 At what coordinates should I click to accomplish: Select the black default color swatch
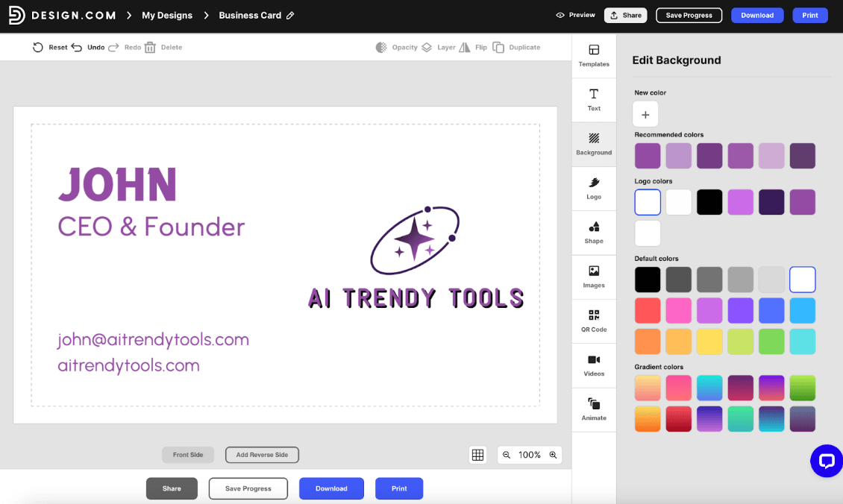click(648, 280)
